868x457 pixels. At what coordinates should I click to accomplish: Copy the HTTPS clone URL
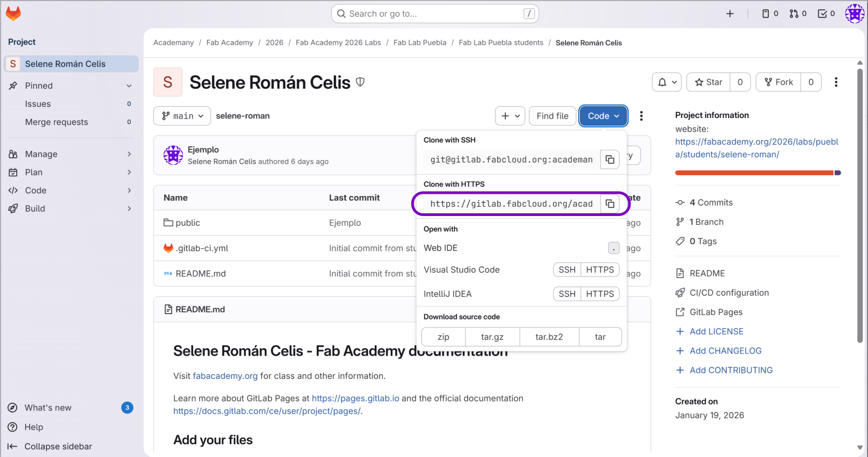[x=609, y=204]
